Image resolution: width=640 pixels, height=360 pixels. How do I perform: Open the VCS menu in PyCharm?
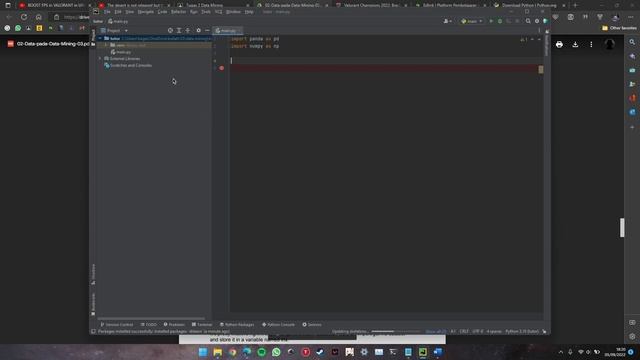[218, 12]
